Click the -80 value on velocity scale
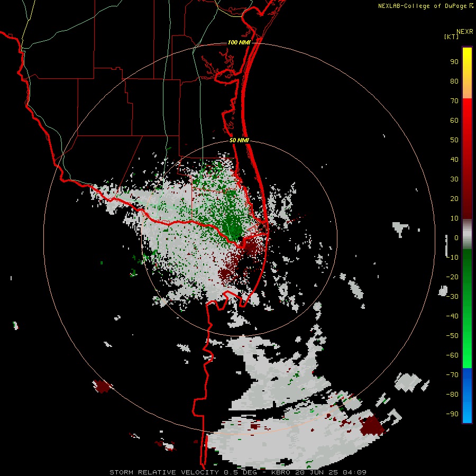 452,395
